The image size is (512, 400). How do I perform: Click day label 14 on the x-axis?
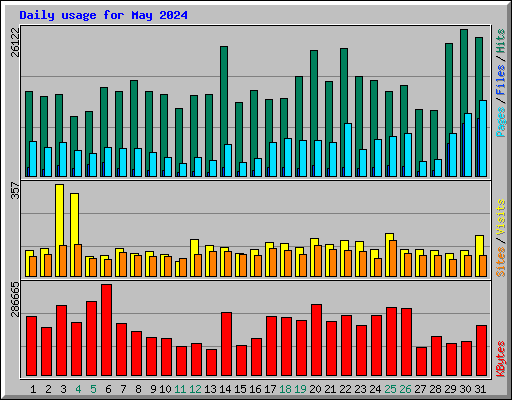[225, 389]
